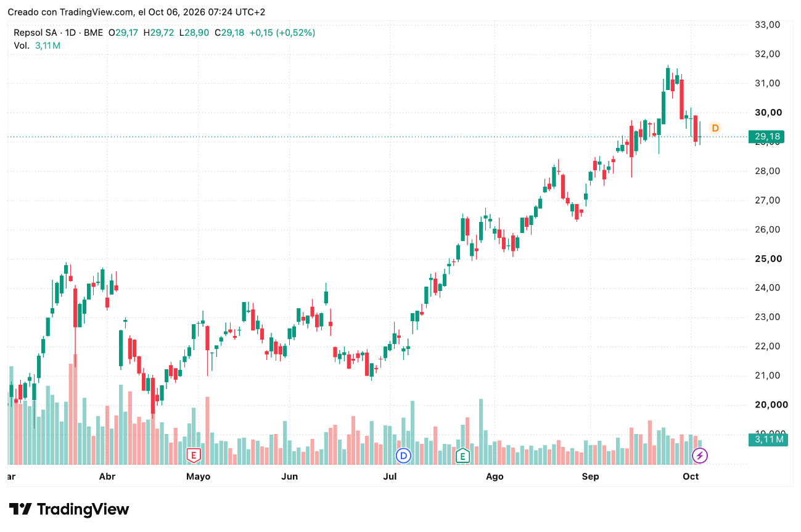Click the "Repsol SA · 1D · BME" chart title

tap(58, 33)
